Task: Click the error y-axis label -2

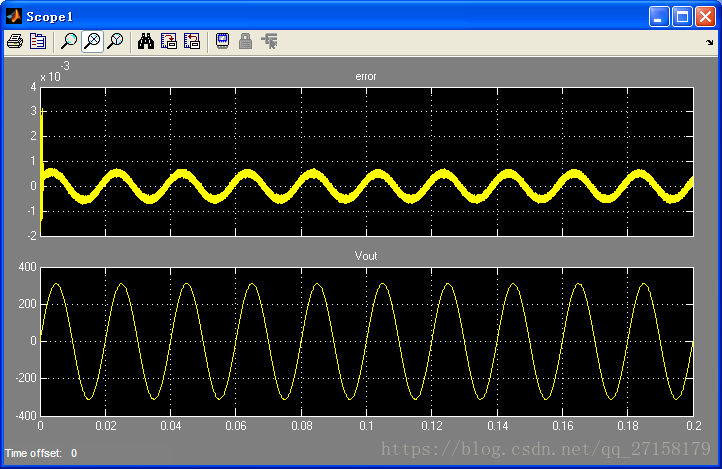Action: [x=32, y=236]
